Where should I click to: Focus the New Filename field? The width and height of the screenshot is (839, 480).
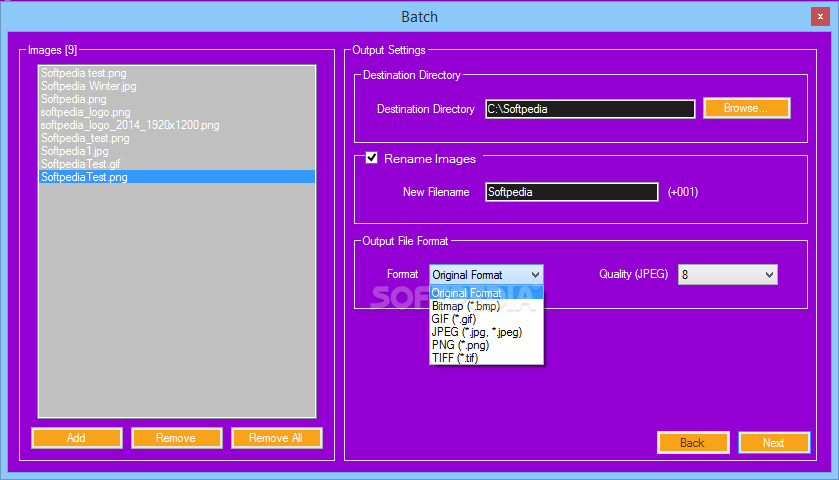(x=571, y=192)
